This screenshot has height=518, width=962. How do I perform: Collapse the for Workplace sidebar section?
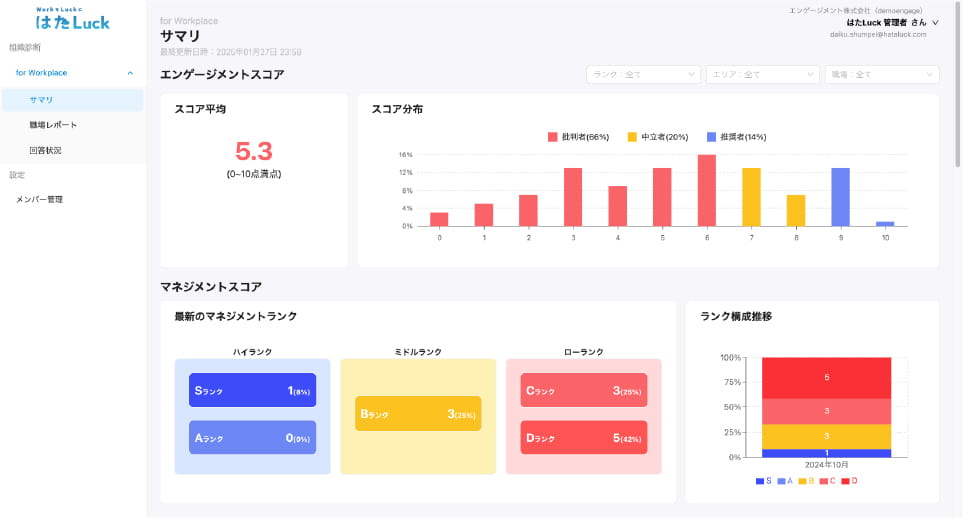[130, 73]
